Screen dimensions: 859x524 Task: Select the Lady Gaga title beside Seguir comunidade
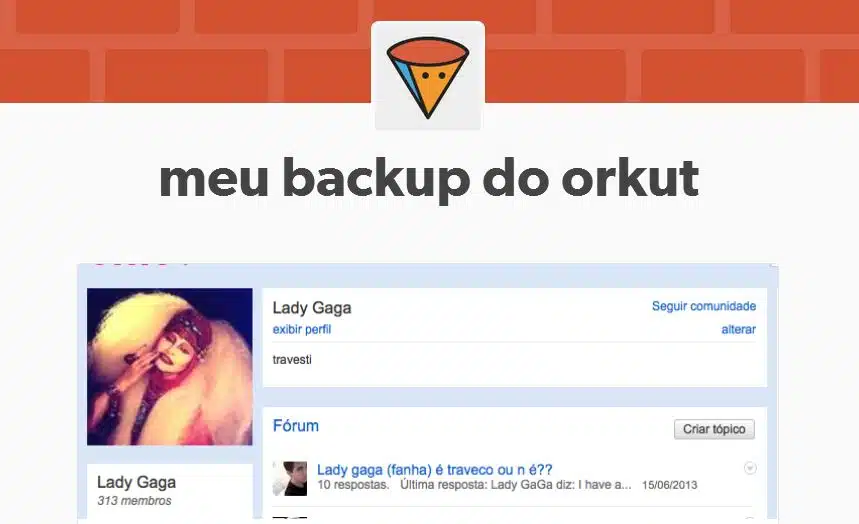pyautogui.click(x=312, y=308)
